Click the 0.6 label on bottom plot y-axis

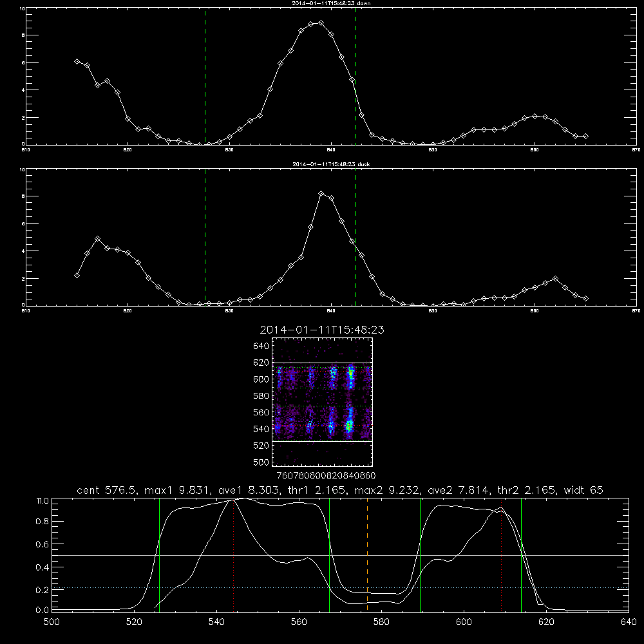click(43, 544)
